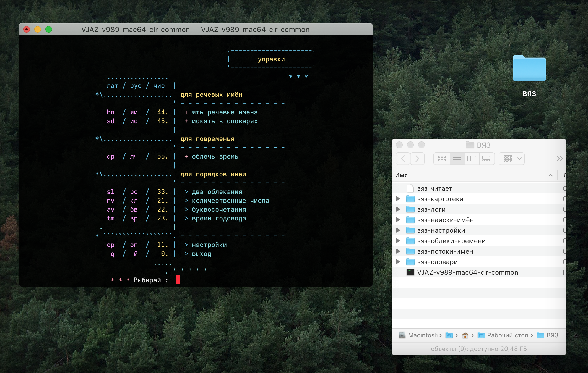This screenshot has height=373, width=588.
Task: Select the вяз_читает document
Action: 434,188
